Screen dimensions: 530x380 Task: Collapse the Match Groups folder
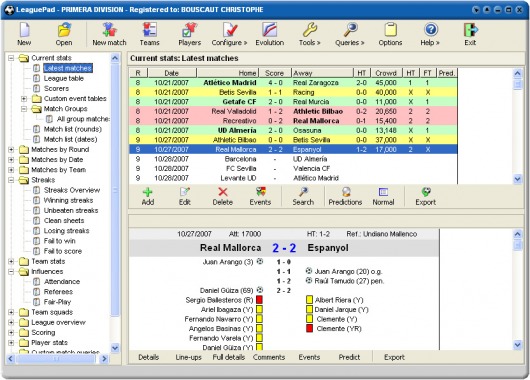pos(24,109)
